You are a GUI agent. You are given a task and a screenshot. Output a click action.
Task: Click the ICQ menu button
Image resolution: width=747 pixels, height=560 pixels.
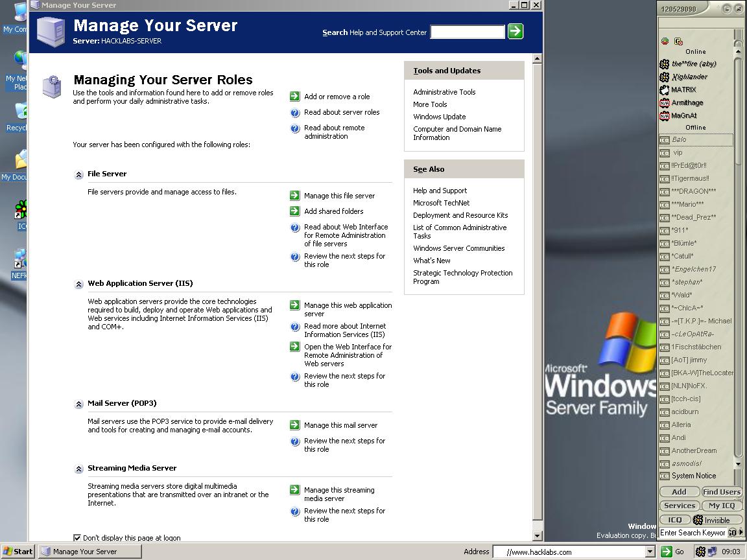pyautogui.click(x=675, y=520)
